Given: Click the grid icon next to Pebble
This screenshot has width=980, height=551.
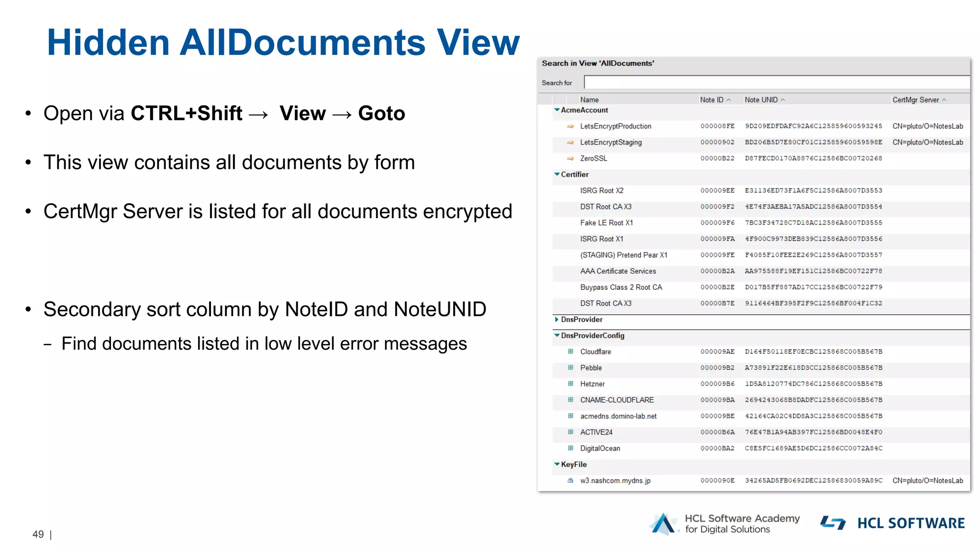Looking at the screenshot, I should coord(570,368).
